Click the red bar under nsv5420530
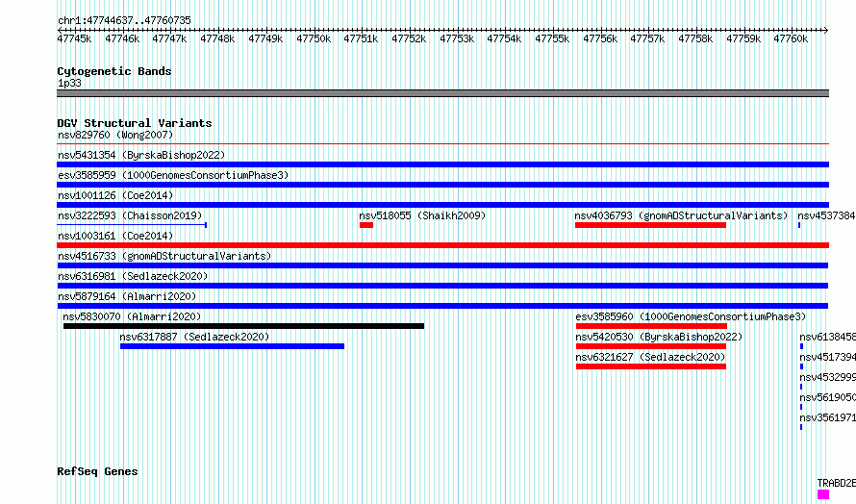 point(651,346)
